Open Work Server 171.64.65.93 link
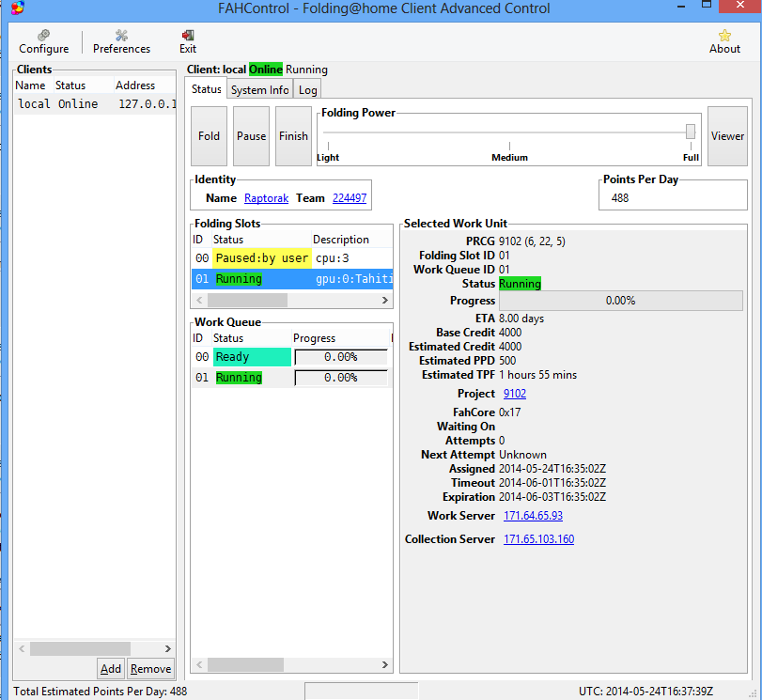The image size is (762, 700). point(533,516)
